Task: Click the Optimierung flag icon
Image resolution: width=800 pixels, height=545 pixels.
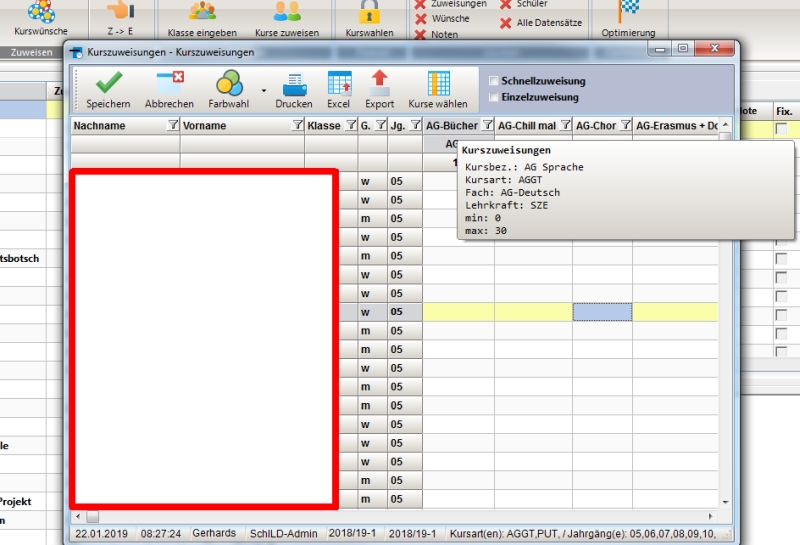Action: click(x=628, y=11)
